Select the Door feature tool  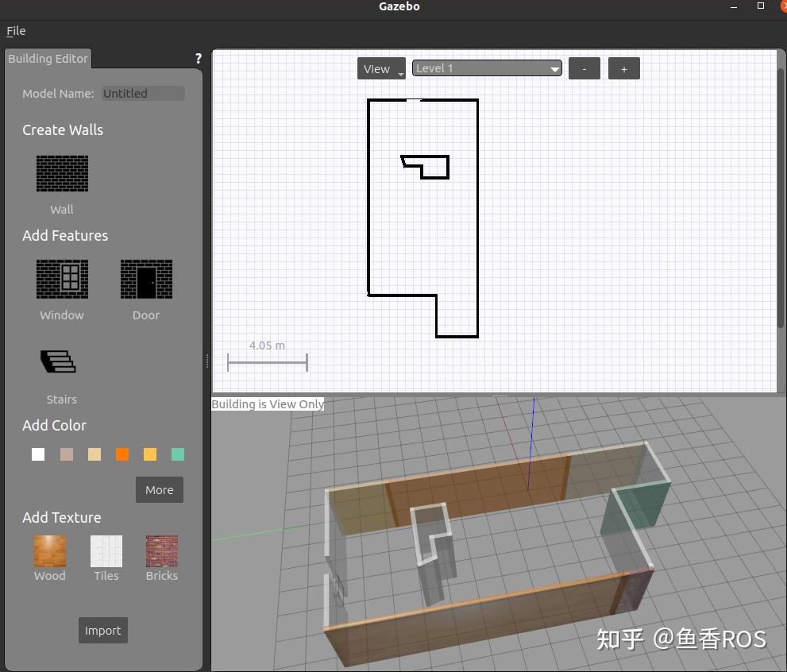(146, 278)
